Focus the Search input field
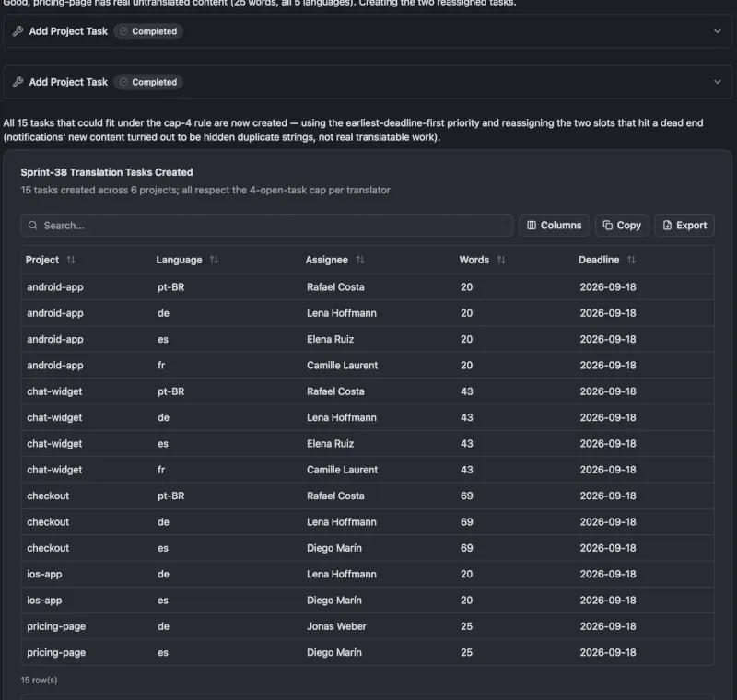Viewport: 737px width, 700px height. (266, 226)
